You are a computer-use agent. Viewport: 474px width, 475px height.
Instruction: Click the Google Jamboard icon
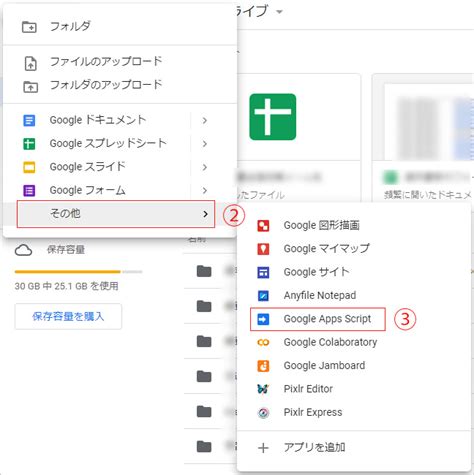tap(263, 366)
